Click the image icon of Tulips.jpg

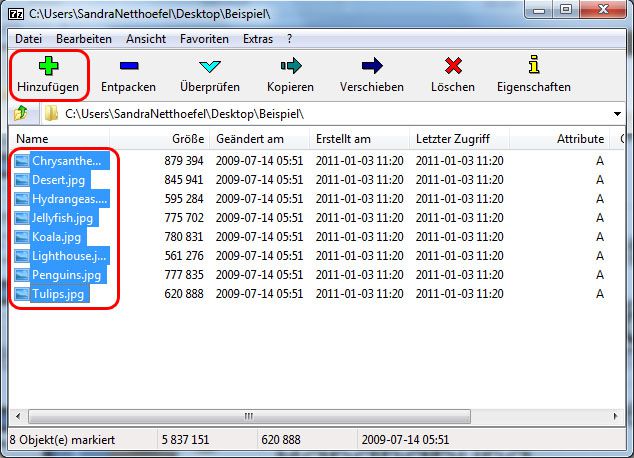tap(21, 294)
